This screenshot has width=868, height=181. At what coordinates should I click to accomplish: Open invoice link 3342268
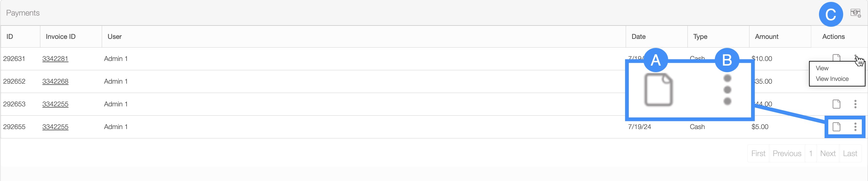pos(55,81)
